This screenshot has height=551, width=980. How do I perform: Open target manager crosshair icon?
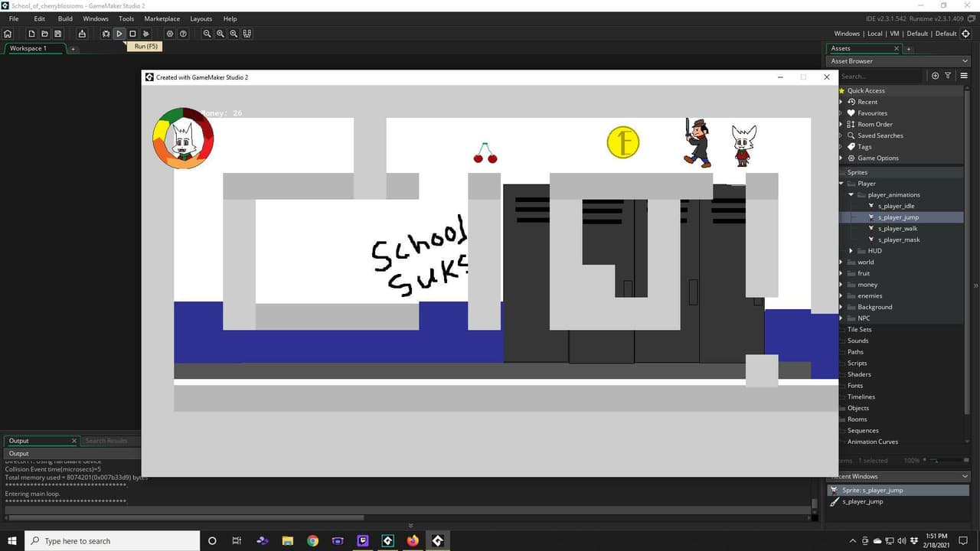[965, 34]
